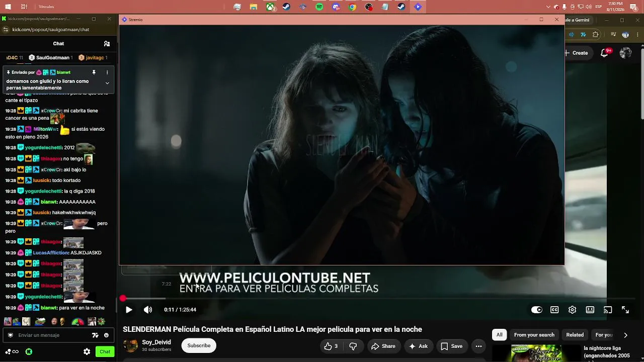
Task: Toggle YouTube autoplay switch
Action: 537,310
